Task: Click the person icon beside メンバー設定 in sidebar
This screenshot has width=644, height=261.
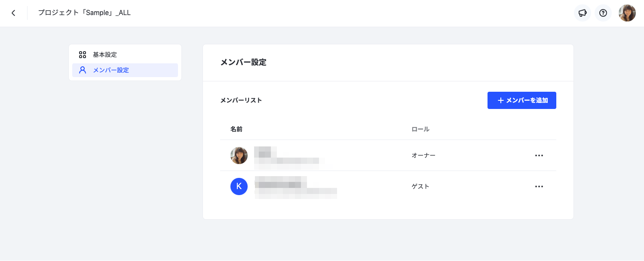Action: [83, 70]
